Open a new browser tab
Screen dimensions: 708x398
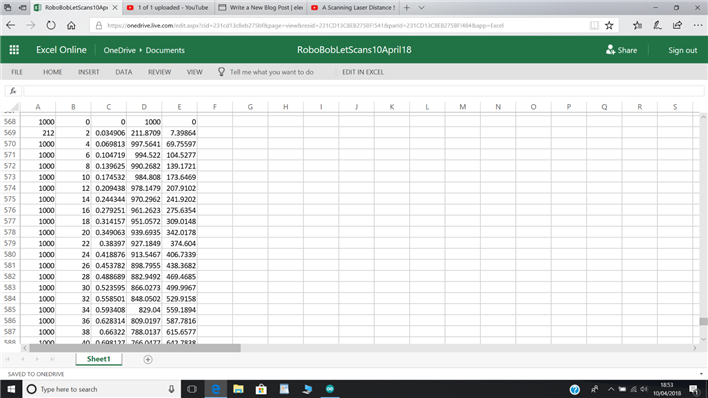407,8
